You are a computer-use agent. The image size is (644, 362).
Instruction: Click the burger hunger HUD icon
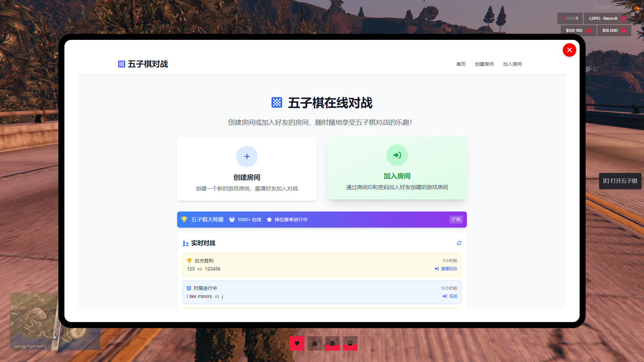tap(332, 343)
